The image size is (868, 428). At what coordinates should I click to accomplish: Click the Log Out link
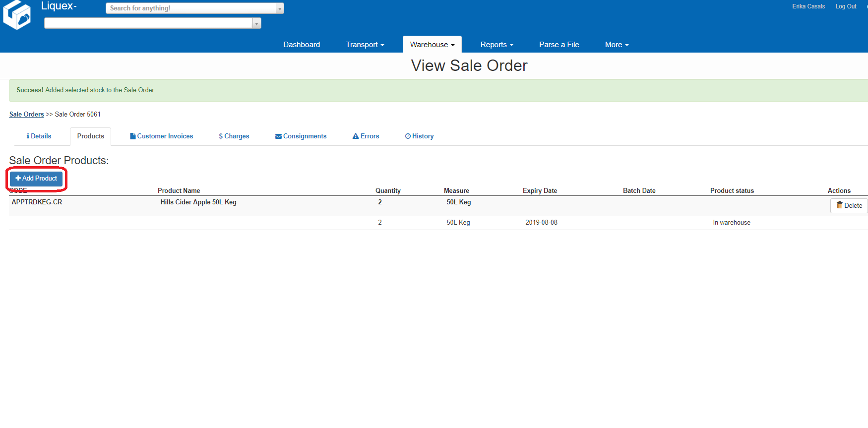point(846,6)
